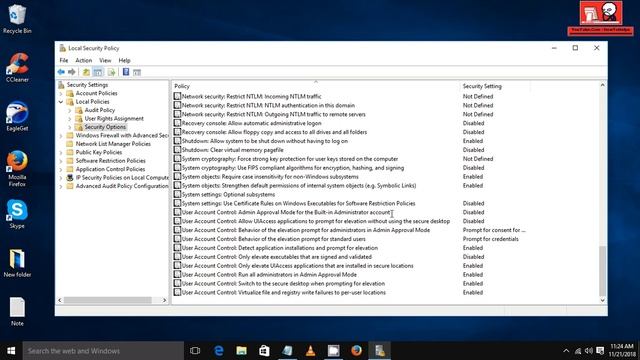Image resolution: width=640 pixels, height=360 pixels.
Task: Click taskbar clock showing 11:24 AM
Action: coord(622,351)
